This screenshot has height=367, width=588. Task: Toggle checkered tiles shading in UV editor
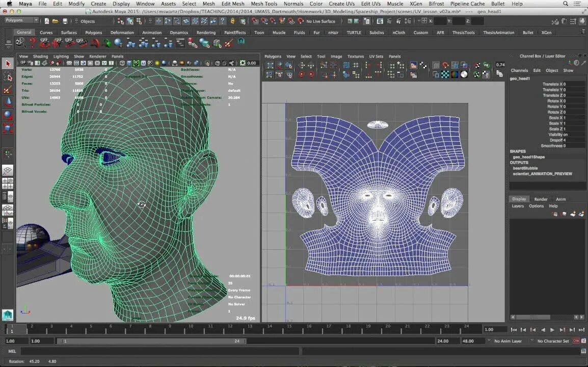(x=445, y=75)
